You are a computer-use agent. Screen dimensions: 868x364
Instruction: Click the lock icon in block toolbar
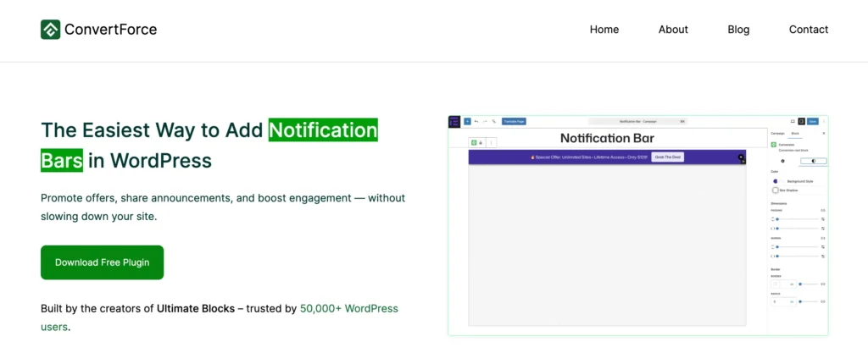pos(481,143)
